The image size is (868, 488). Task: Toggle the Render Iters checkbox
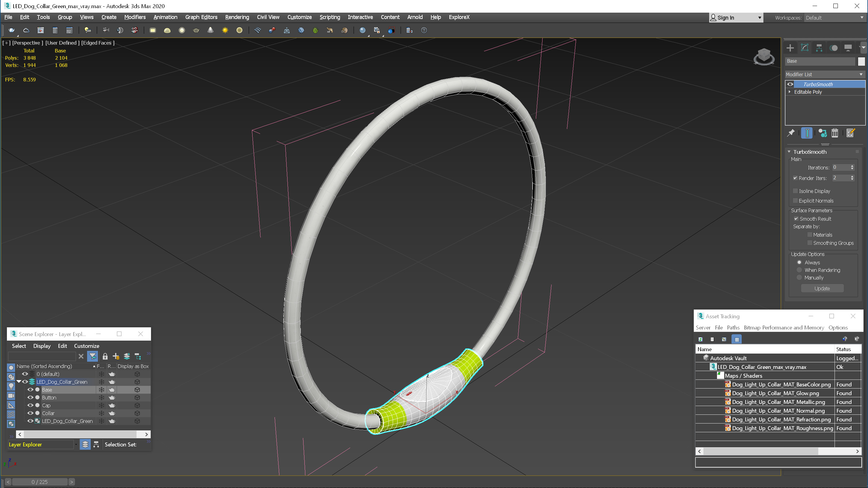[x=795, y=178]
